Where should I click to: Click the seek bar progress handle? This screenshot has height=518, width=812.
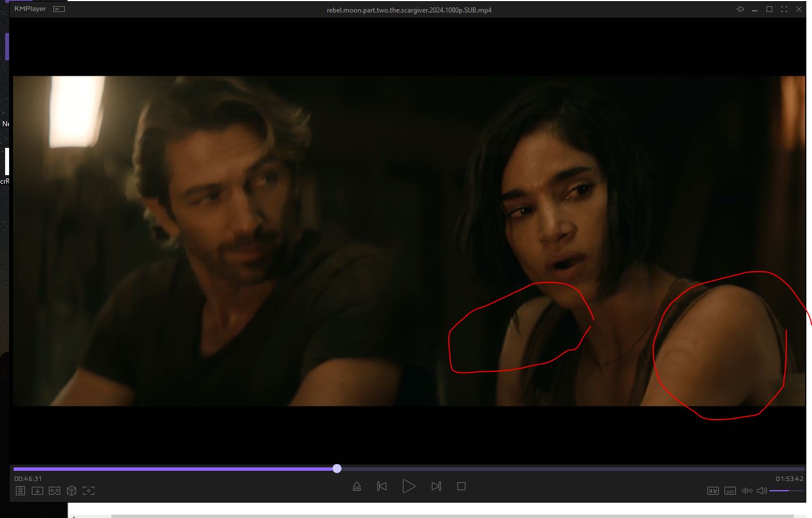point(337,469)
